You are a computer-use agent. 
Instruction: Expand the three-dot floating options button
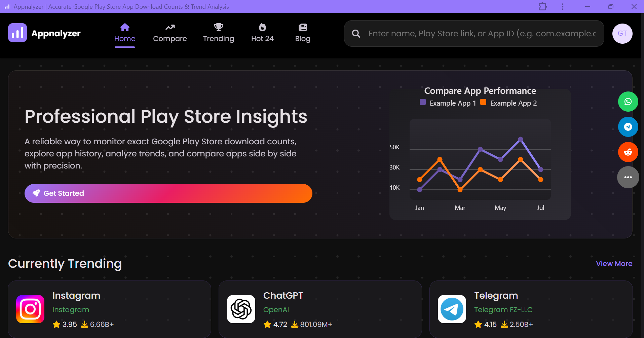coord(628,177)
